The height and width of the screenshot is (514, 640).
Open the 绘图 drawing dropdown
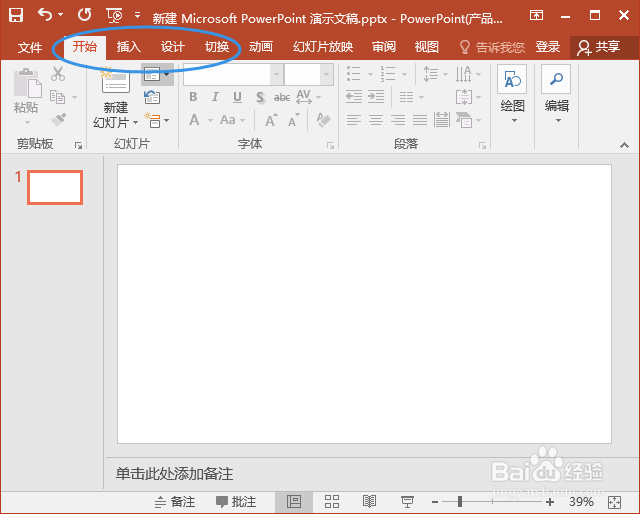click(x=512, y=95)
